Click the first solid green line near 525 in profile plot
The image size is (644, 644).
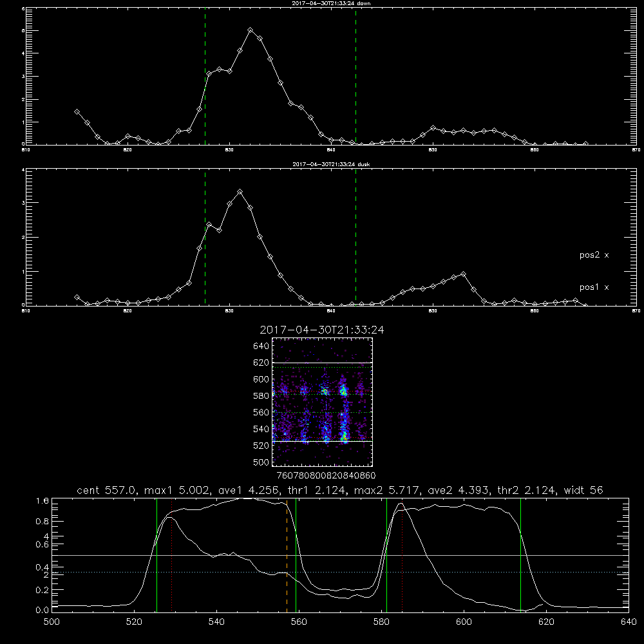(x=156, y=555)
